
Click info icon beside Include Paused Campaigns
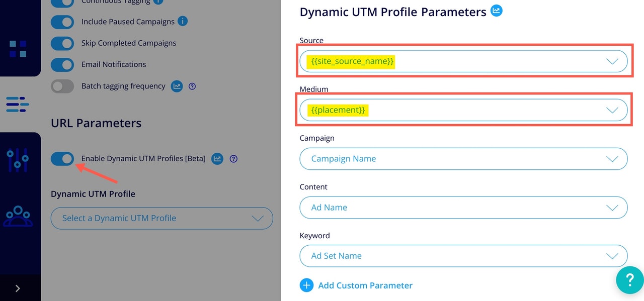183,21
